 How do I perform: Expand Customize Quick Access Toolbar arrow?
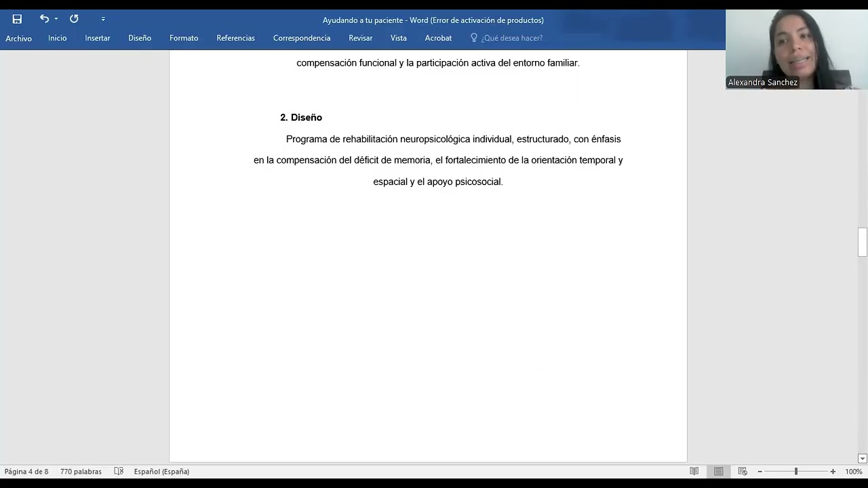[103, 19]
